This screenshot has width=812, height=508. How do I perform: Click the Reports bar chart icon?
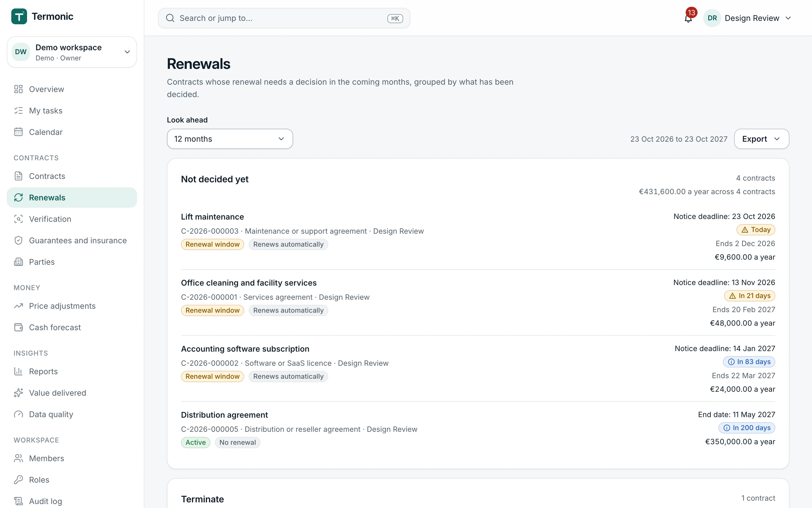[x=18, y=372]
